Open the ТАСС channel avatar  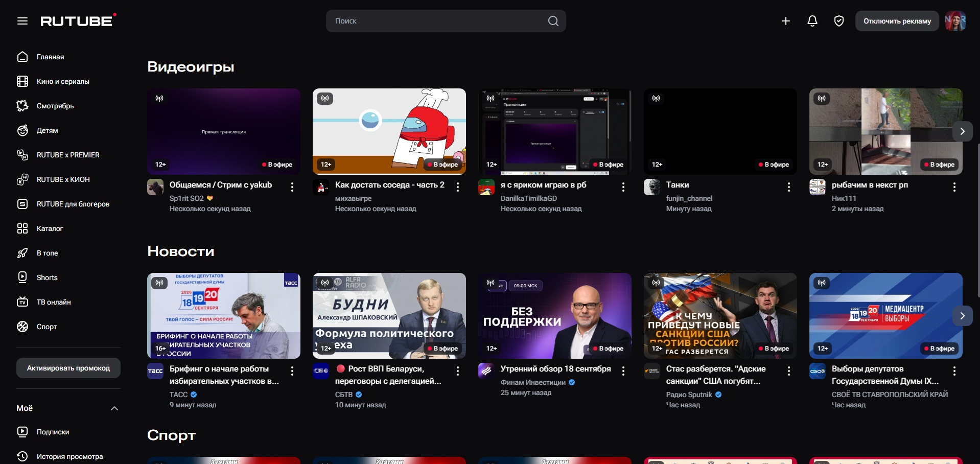point(155,371)
